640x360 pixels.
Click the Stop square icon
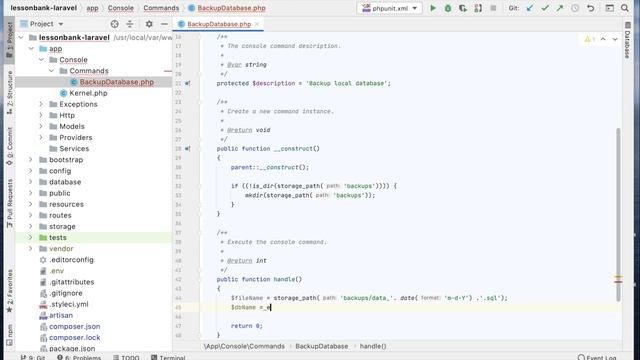pos(493,8)
